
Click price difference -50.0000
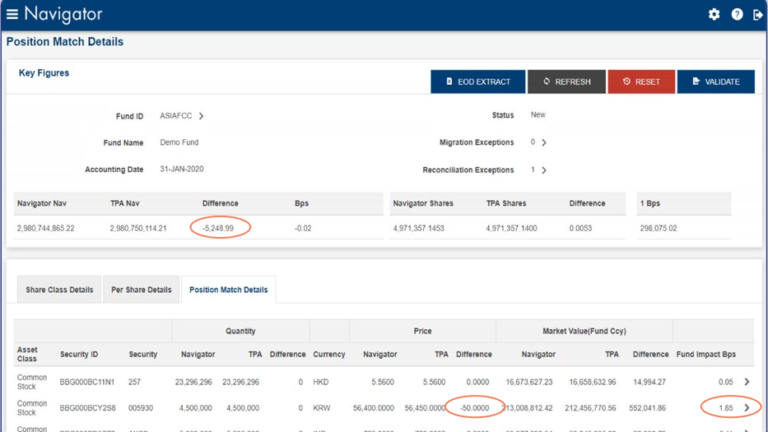pos(475,408)
